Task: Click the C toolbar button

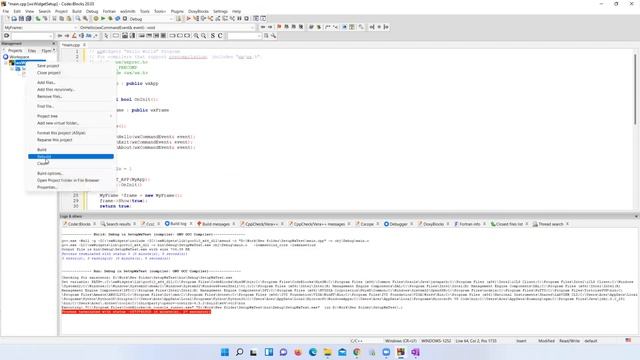Action: pos(220,36)
